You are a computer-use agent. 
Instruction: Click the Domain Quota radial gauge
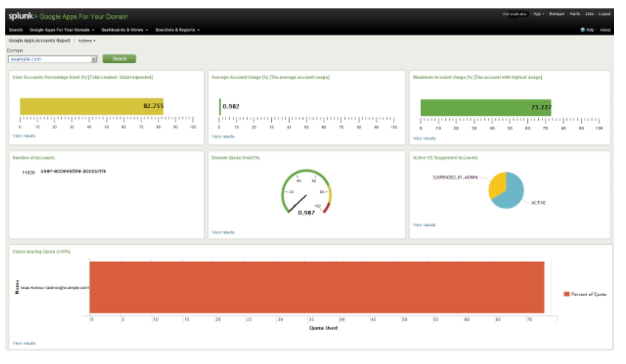(307, 192)
